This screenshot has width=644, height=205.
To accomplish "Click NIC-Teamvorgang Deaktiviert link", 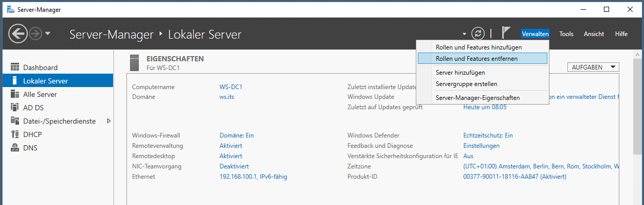I will coord(234,166).
